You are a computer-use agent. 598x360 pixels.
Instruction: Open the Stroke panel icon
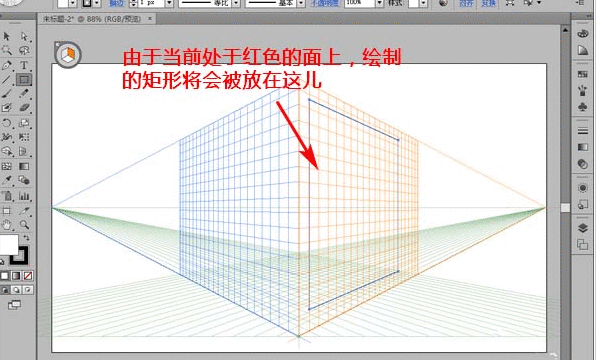pyautogui.click(x=582, y=131)
